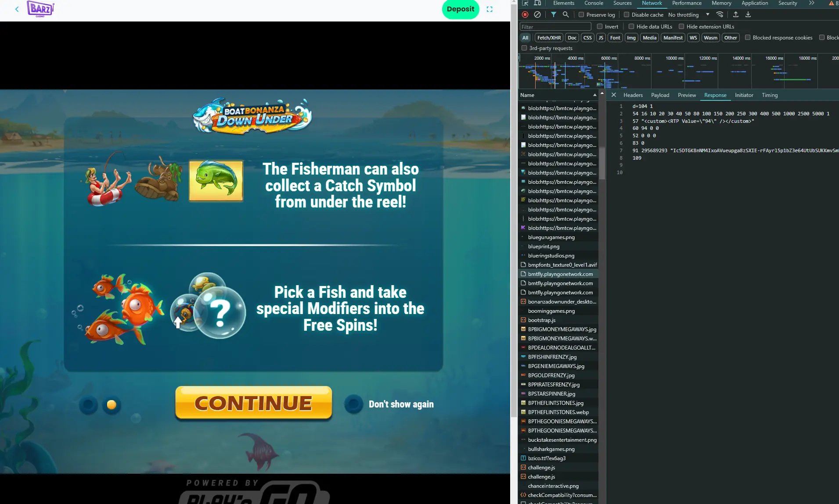Select the BPTHEFLINTSTONES.webp request
The height and width of the screenshot is (504, 839).
[x=558, y=412]
